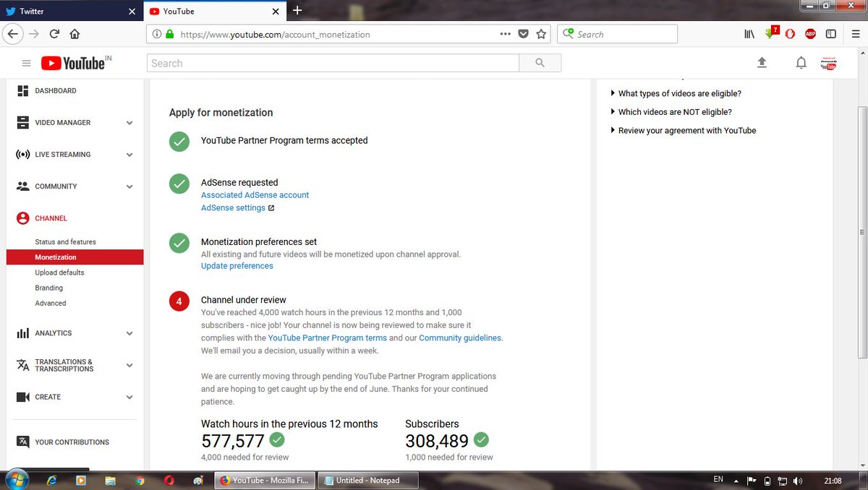Open Opera from taskbar
The width and height of the screenshot is (868, 490).
[169, 480]
